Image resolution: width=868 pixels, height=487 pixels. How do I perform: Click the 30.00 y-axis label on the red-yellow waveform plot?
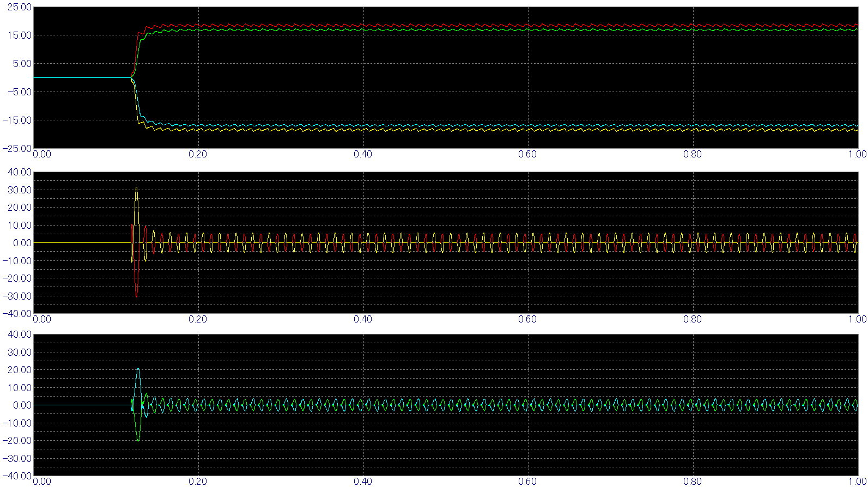click(x=20, y=190)
